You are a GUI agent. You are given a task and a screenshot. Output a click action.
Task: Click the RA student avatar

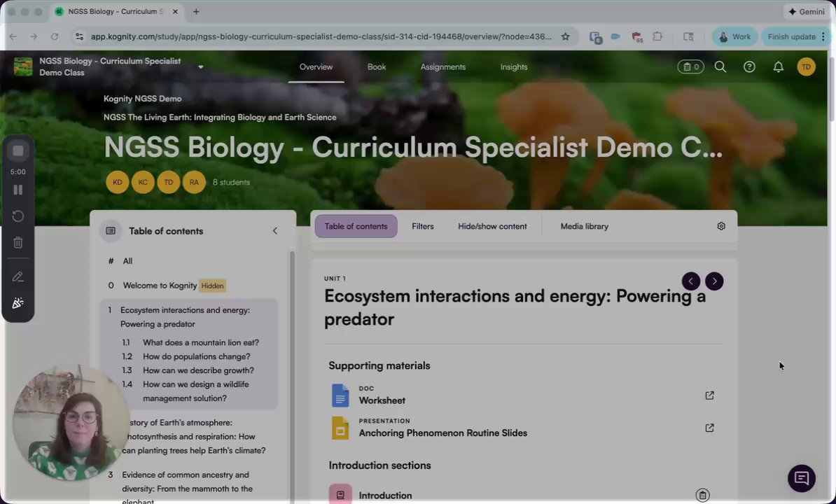(x=194, y=182)
